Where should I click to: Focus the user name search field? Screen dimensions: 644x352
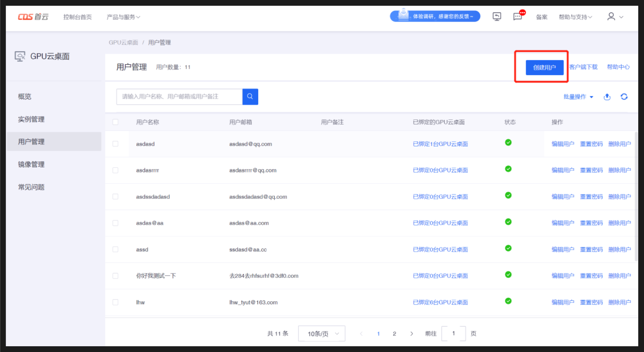pyautogui.click(x=179, y=96)
